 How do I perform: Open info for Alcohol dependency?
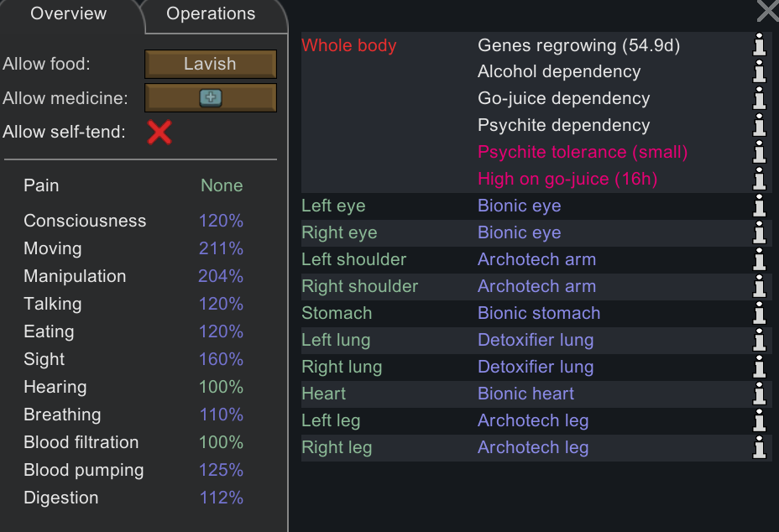click(x=760, y=72)
